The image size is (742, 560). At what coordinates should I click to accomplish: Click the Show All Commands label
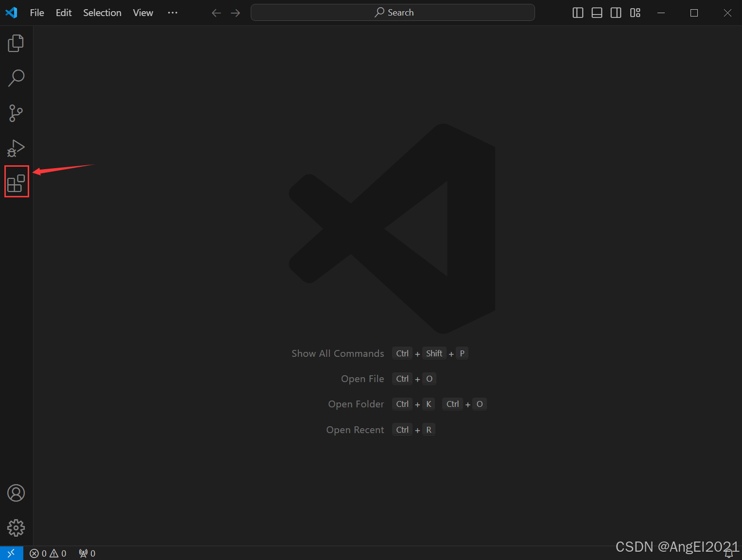point(338,353)
